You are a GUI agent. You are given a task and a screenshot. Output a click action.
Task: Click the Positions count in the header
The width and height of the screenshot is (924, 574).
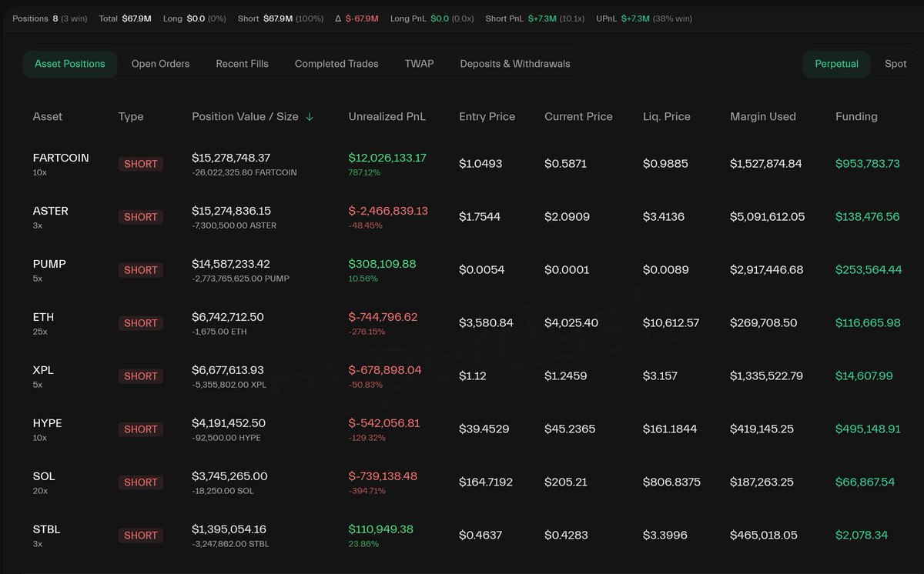[x=35, y=17]
